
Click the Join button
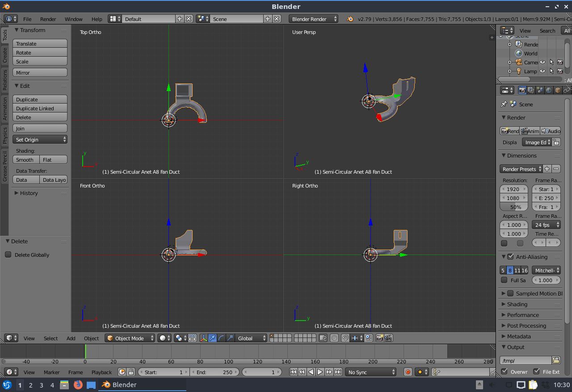click(x=40, y=129)
